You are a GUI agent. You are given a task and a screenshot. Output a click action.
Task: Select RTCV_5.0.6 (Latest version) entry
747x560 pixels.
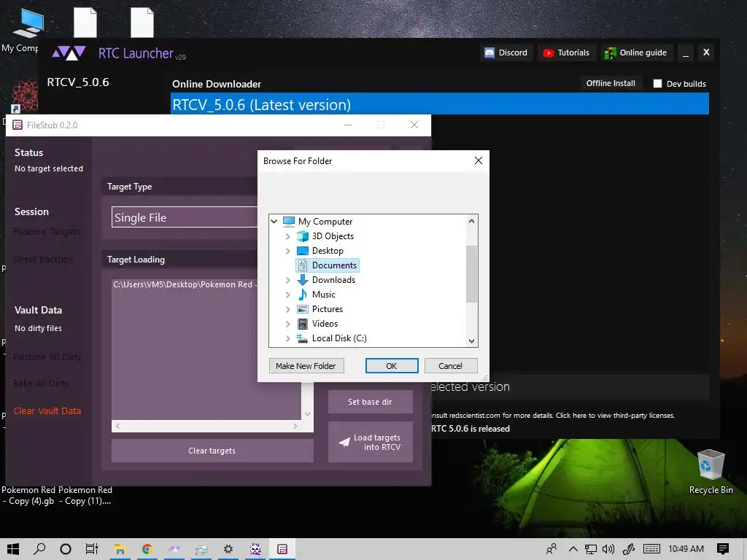pos(439,104)
